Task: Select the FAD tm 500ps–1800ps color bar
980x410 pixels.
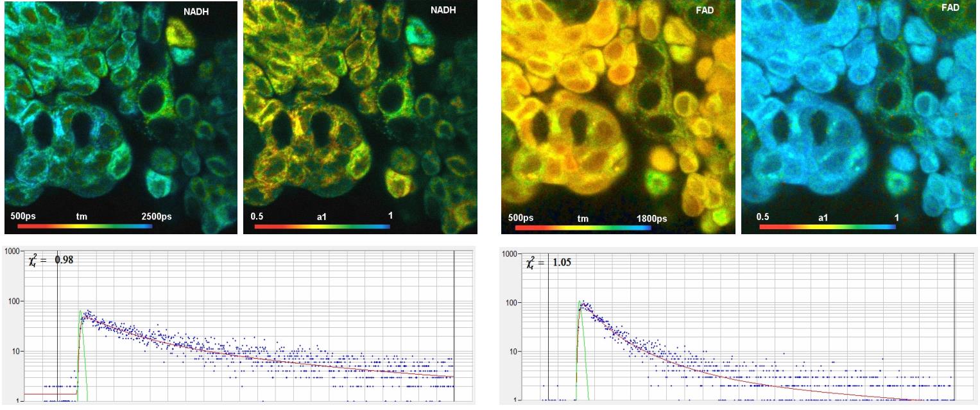Action: click(580, 227)
